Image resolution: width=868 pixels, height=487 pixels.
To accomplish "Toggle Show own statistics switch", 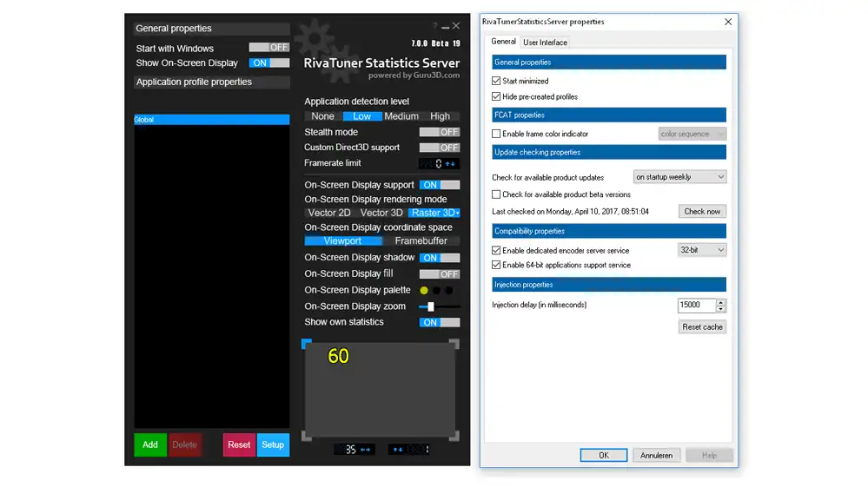I will pos(440,322).
